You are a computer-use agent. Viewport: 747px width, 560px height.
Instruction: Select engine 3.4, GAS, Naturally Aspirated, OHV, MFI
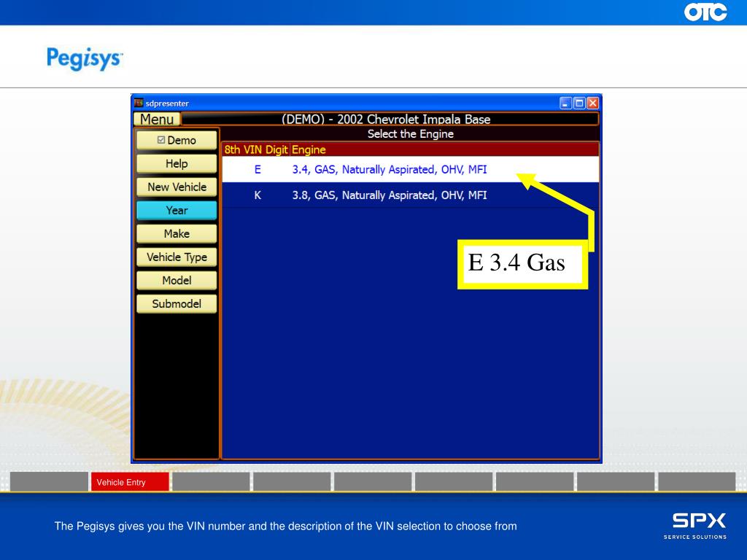pyautogui.click(x=410, y=169)
